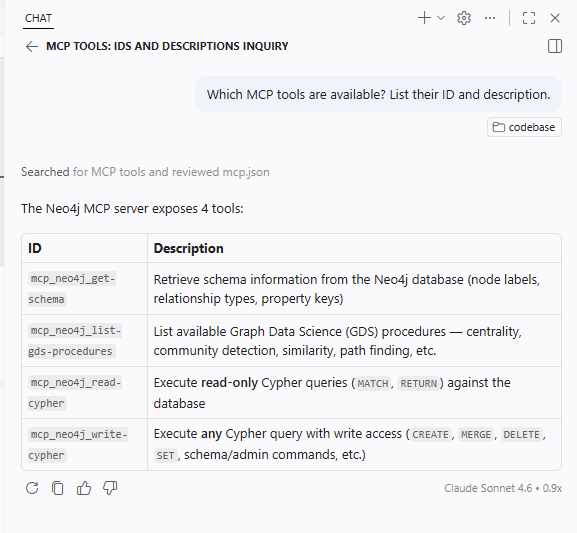Expand the 'Searched for MCP tools' step

coord(145,172)
